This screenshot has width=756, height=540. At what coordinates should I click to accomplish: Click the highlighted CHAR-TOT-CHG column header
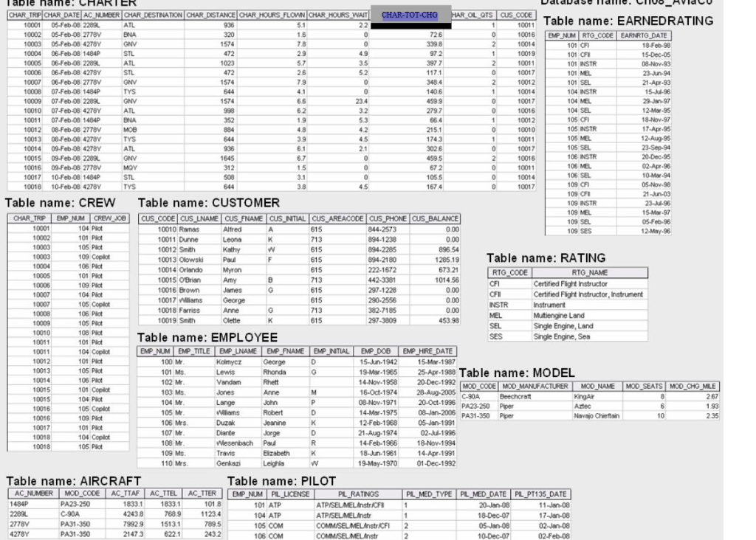[409, 15]
